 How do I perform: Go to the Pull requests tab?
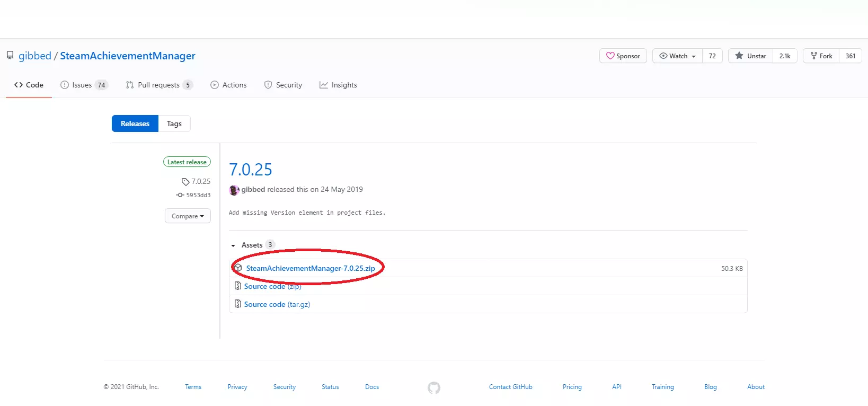[158, 85]
